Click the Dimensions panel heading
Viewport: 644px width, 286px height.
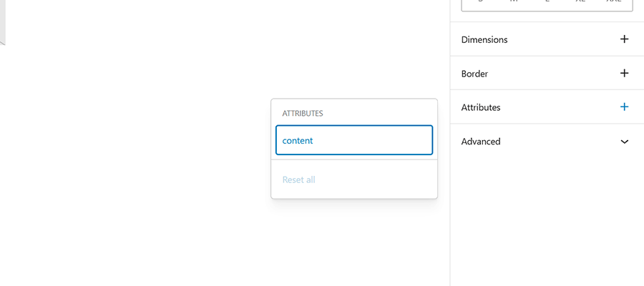point(484,40)
